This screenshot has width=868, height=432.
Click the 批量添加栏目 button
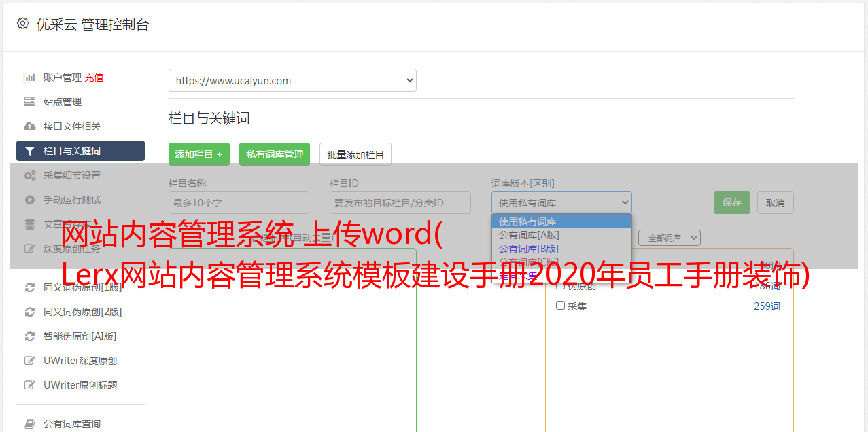(x=355, y=154)
